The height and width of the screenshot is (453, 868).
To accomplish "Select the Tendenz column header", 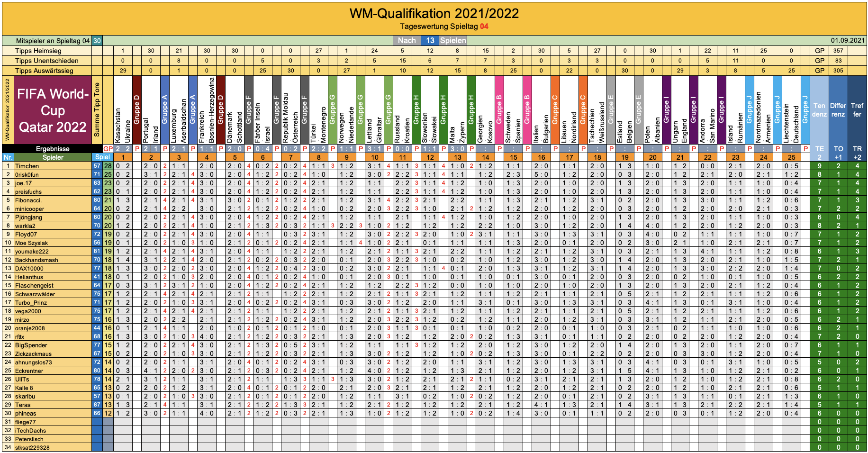I will pyautogui.click(x=820, y=110).
